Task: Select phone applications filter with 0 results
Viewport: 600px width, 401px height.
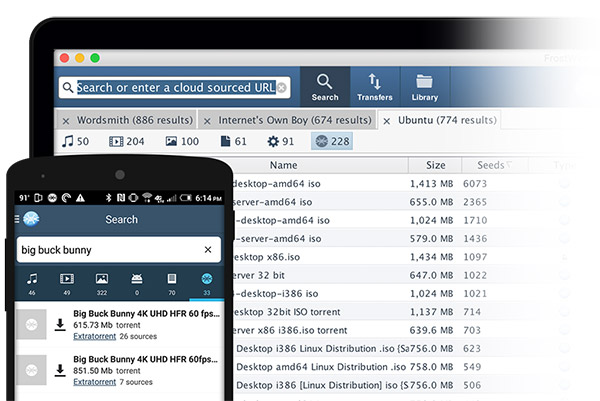Action: 137,284
